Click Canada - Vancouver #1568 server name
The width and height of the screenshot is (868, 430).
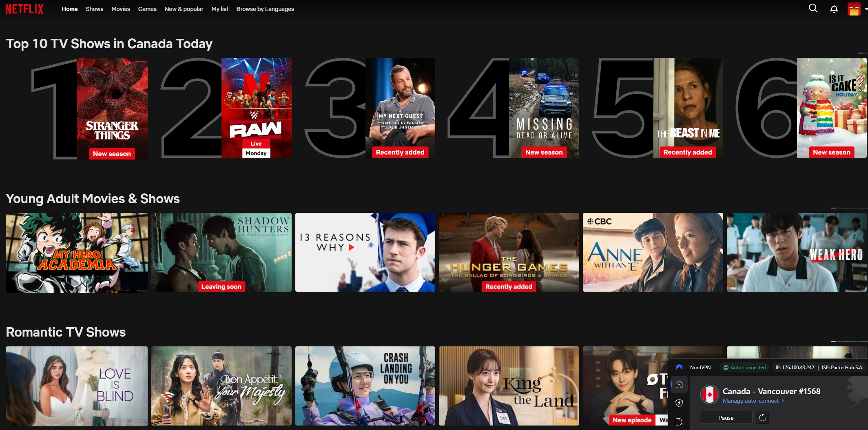pyautogui.click(x=771, y=391)
